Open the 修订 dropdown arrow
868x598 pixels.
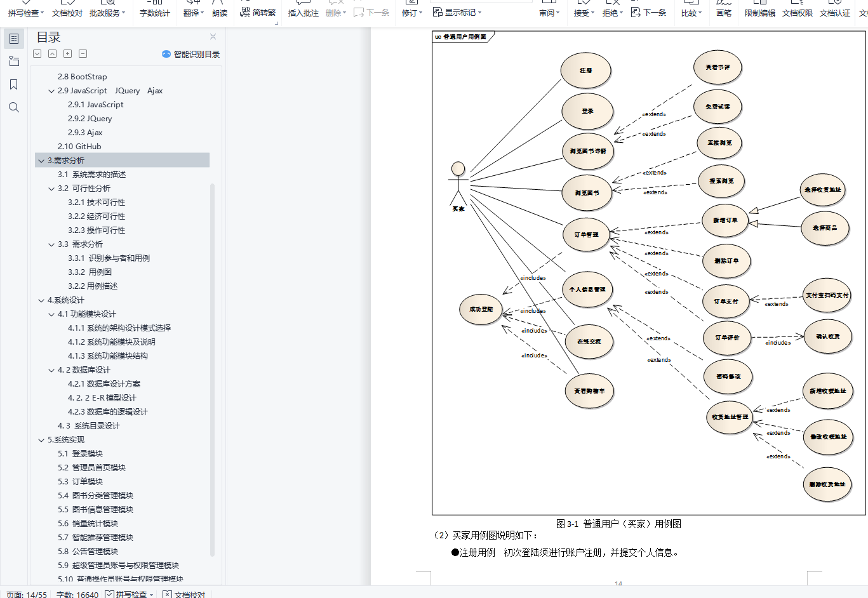(x=420, y=13)
